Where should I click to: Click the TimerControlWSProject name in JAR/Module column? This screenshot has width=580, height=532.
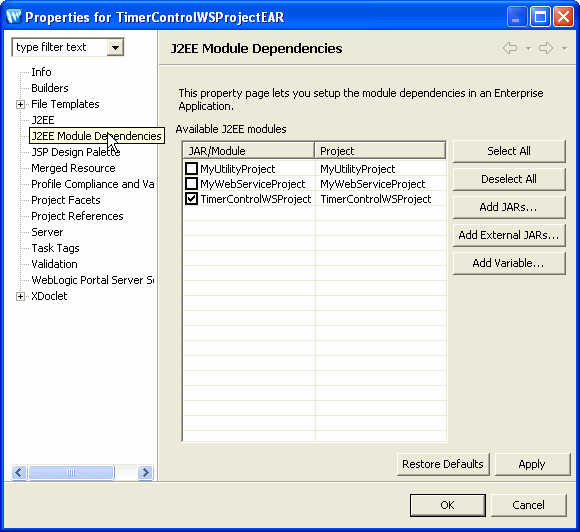[256, 199]
